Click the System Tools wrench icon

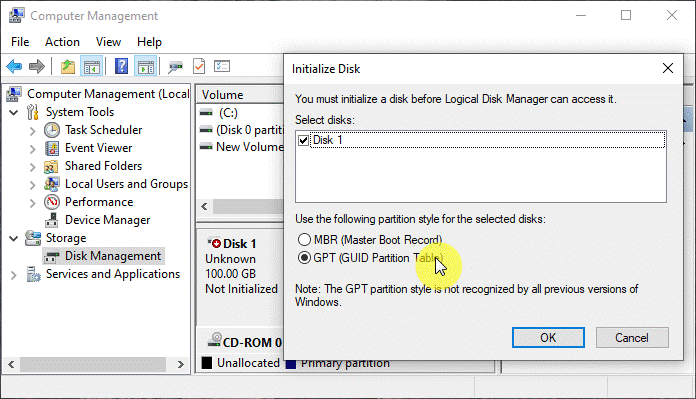(32, 112)
